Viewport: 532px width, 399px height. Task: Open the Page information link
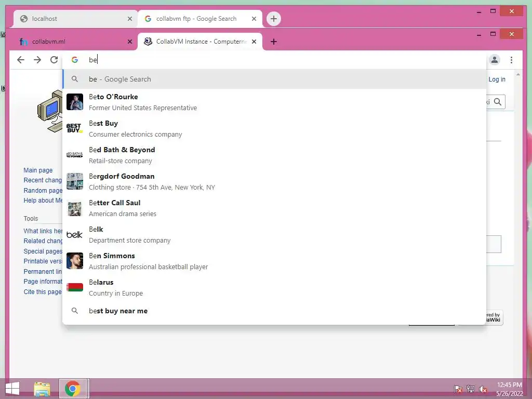pos(43,281)
